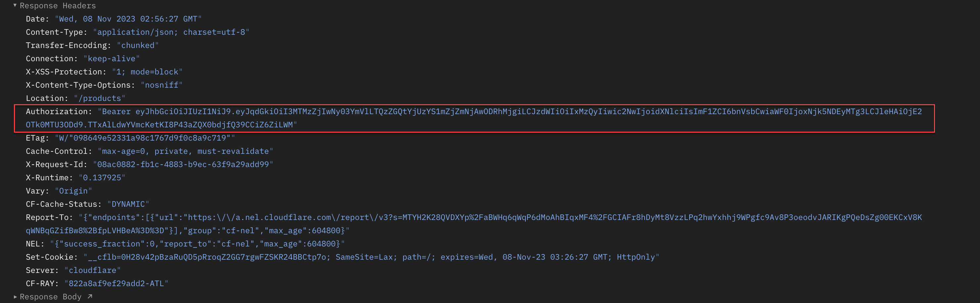Image resolution: width=980 pixels, height=303 pixels.
Task: Click the X-Runtime value
Action: click(102, 178)
